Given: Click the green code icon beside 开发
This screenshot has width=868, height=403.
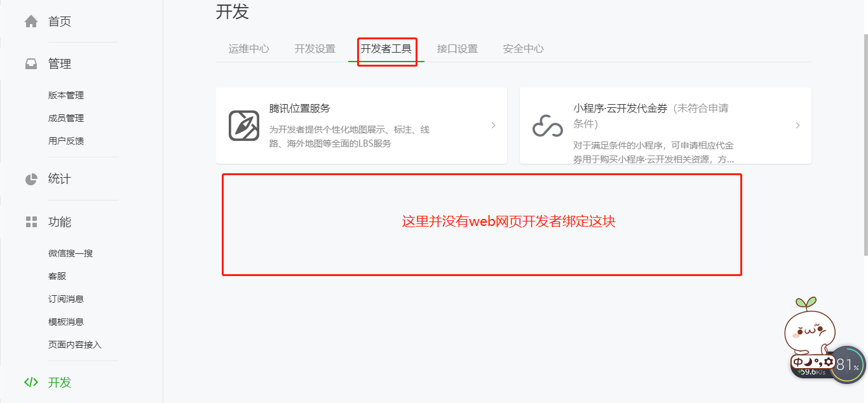Looking at the screenshot, I should [31, 382].
